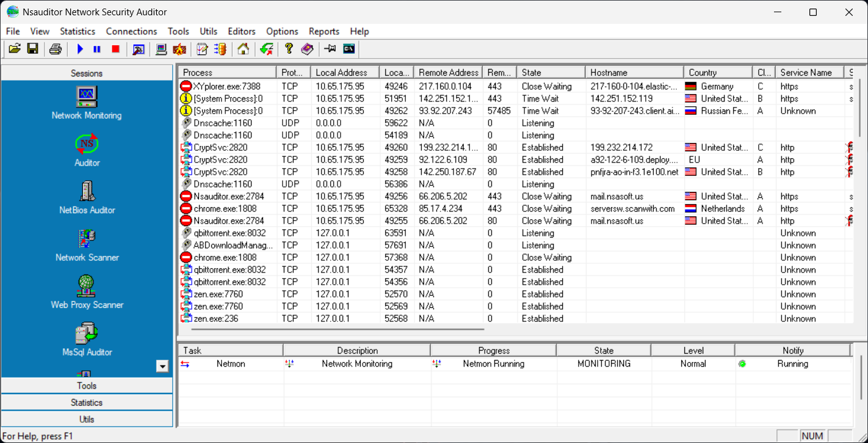Click the Save floppy disk icon
Viewport: 868px width, 443px height.
point(32,49)
